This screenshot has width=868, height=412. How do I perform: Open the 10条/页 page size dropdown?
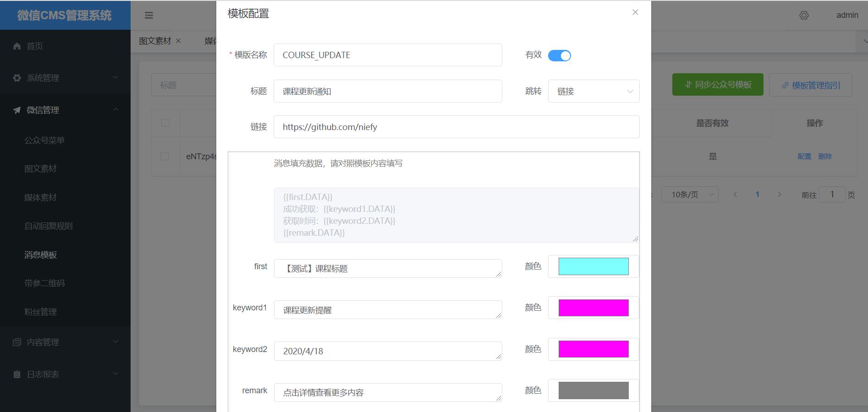point(690,194)
